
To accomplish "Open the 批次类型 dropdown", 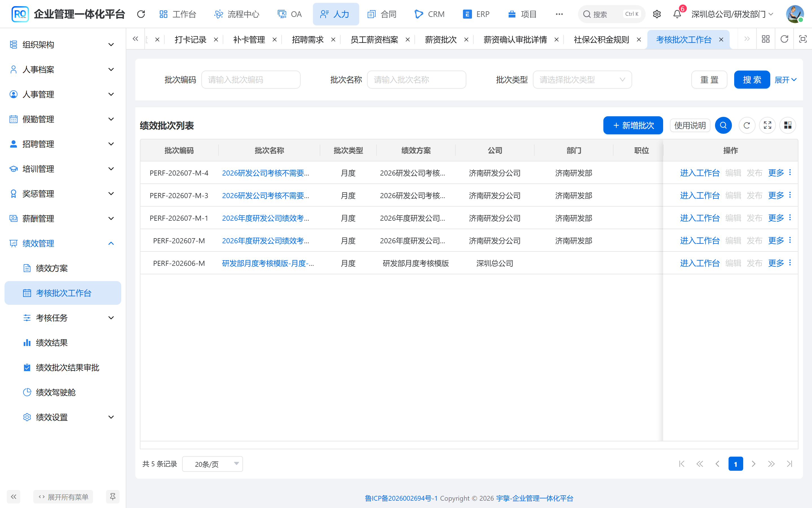I will pyautogui.click(x=582, y=80).
